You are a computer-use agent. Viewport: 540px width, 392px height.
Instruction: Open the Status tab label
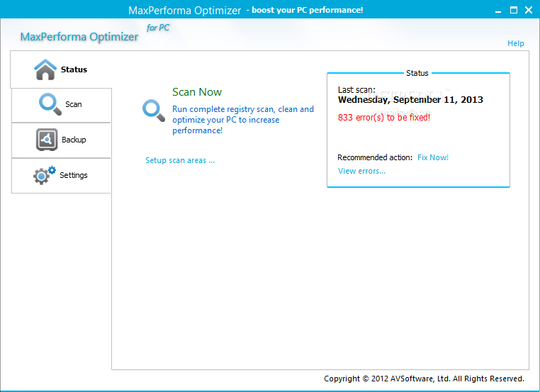point(74,69)
